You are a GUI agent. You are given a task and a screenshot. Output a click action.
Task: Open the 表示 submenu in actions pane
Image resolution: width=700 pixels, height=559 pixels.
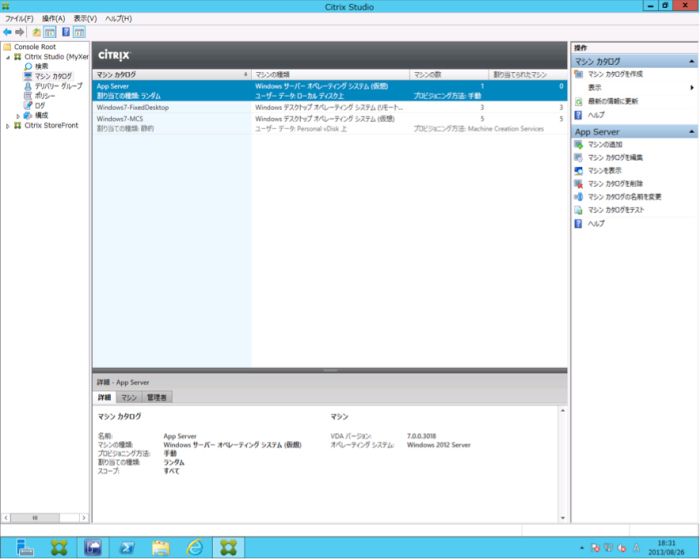coord(594,88)
